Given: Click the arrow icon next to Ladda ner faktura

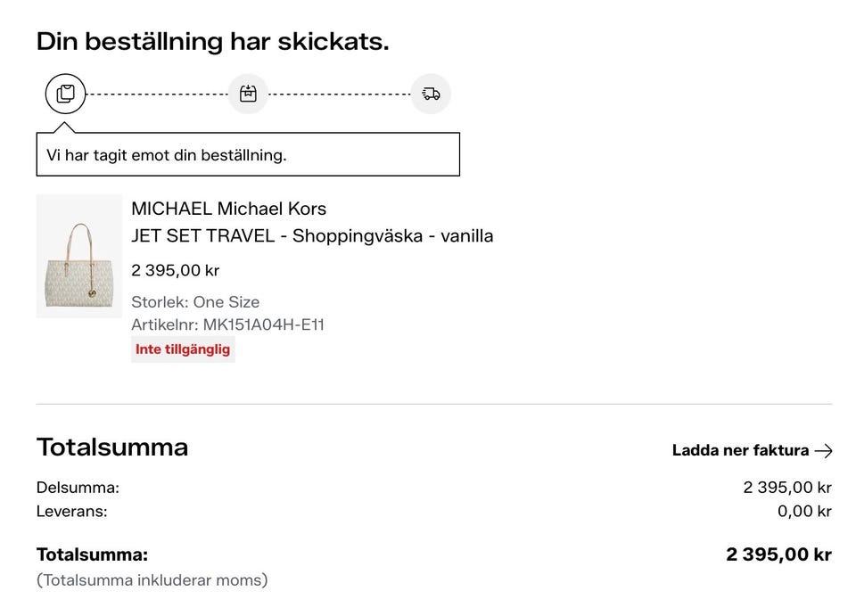Looking at the screenshot, I should [x=823, y=450].
